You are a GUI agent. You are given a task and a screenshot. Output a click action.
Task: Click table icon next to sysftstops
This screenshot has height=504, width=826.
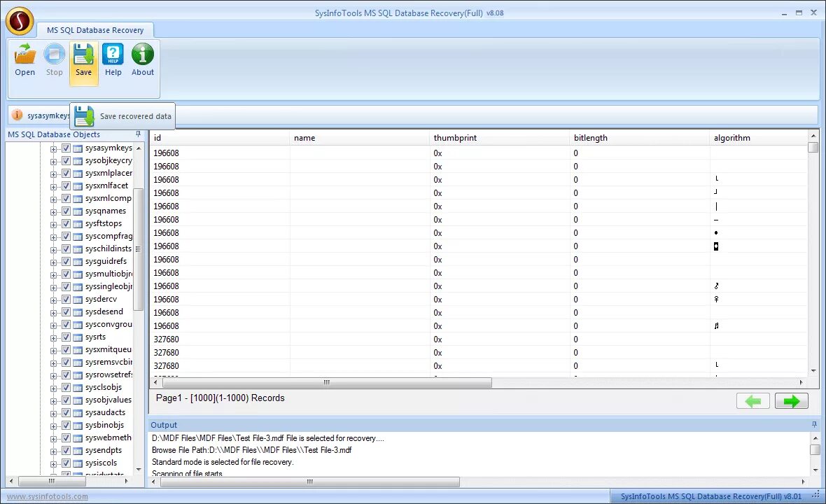(x=78, y=225)
